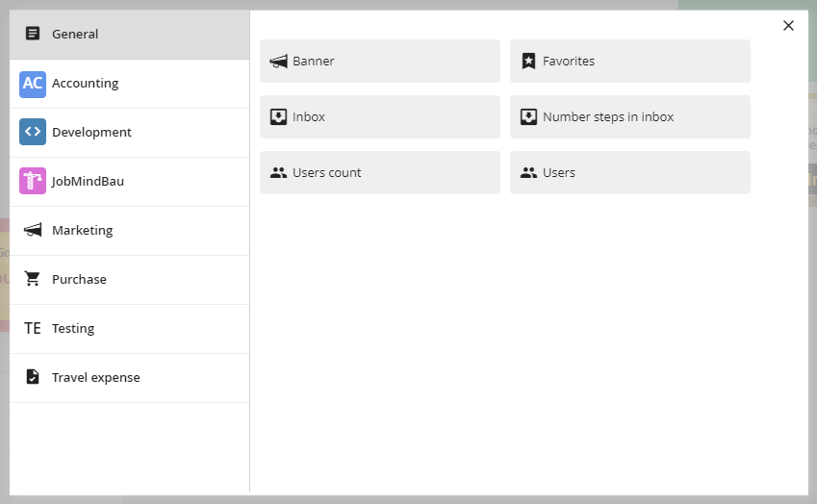Click the General category document icon
Viewport: 817px width, 504px height.
coord(33,34)
